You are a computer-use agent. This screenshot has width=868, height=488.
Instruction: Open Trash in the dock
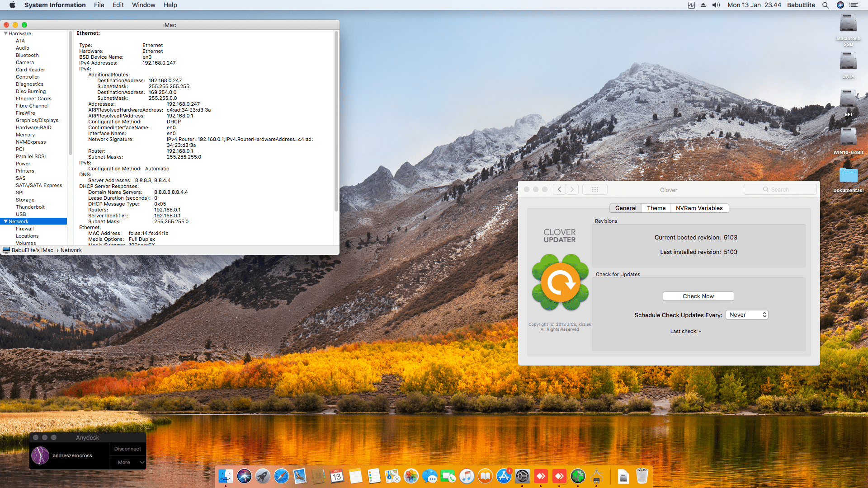[x=642, y=476]
